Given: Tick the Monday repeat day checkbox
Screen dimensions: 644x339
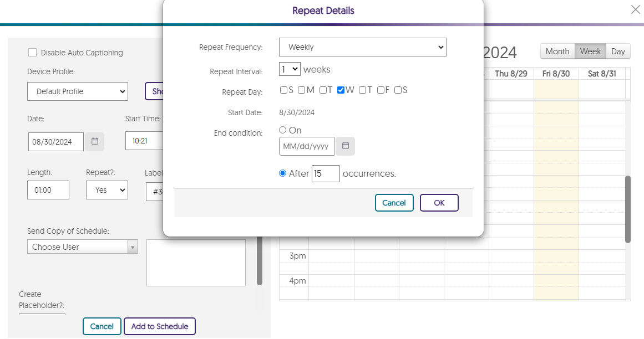Looking at the screenshot, I should (302, 90).
